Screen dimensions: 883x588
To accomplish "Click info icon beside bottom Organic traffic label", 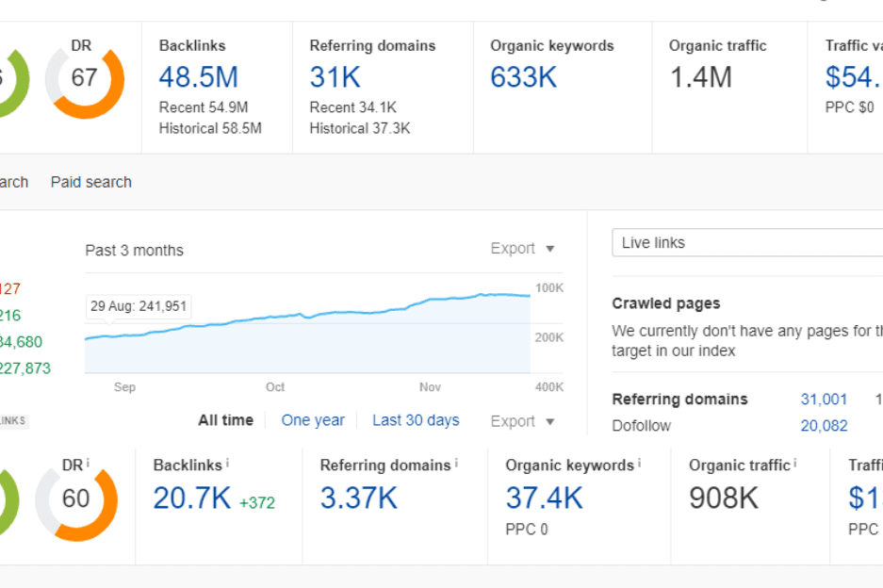I will point(795,463).
